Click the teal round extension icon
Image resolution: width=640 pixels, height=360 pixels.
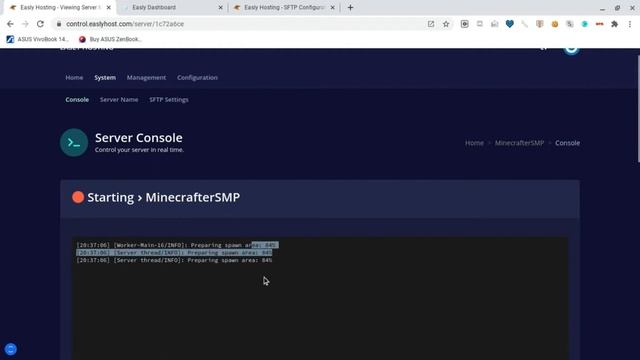coord(584,24)
